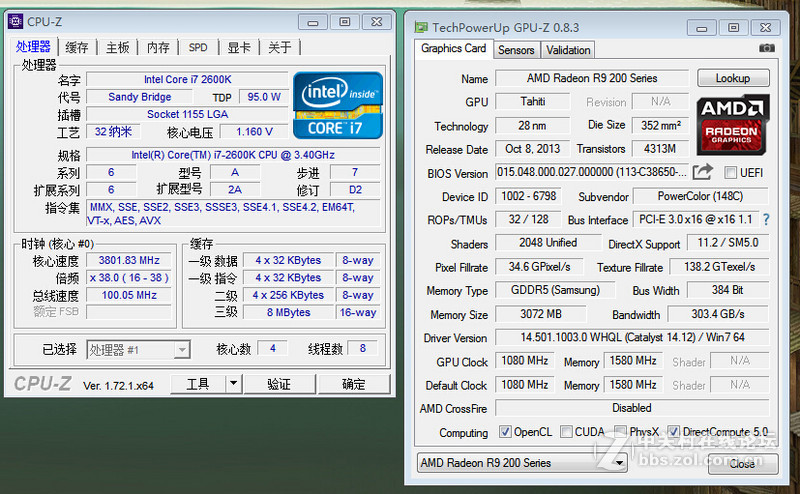The image size is (800, 494).
Task: Click the Driver Version field
Action: click(x=632, y=337)
